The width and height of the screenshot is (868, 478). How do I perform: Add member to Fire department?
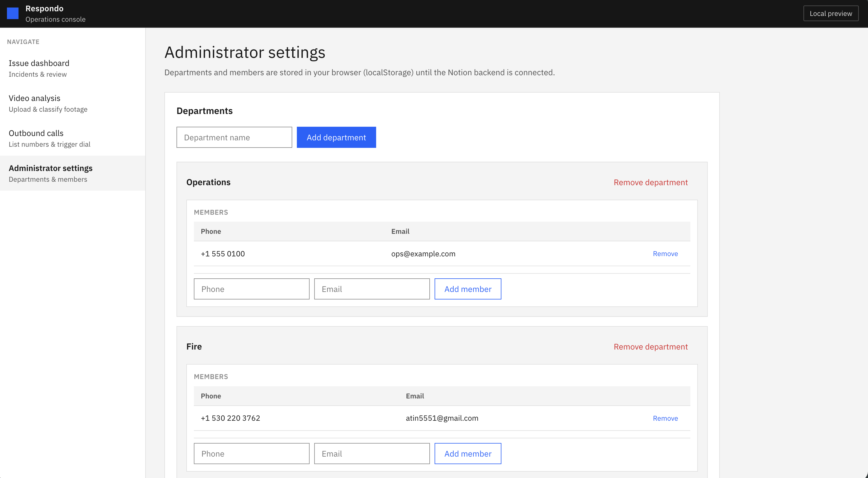click(467, 453)
